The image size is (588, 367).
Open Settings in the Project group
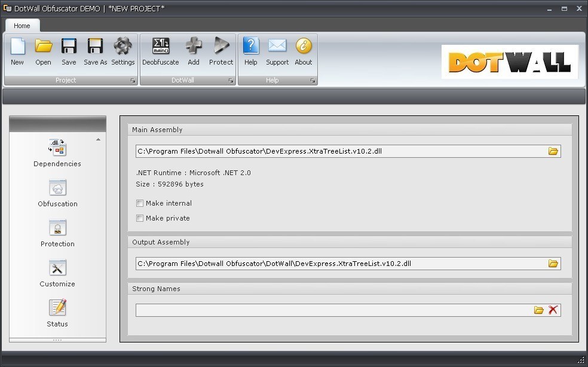pyautogui.click(x=122, y=51)
